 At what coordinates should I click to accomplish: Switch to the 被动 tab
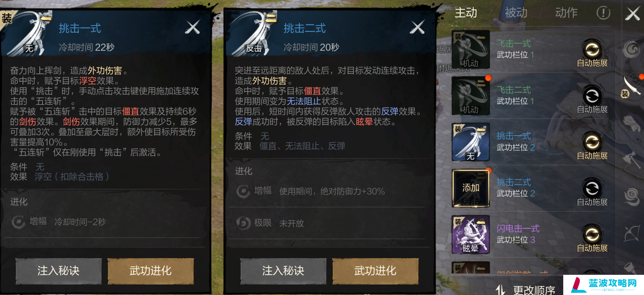(516, 13)
